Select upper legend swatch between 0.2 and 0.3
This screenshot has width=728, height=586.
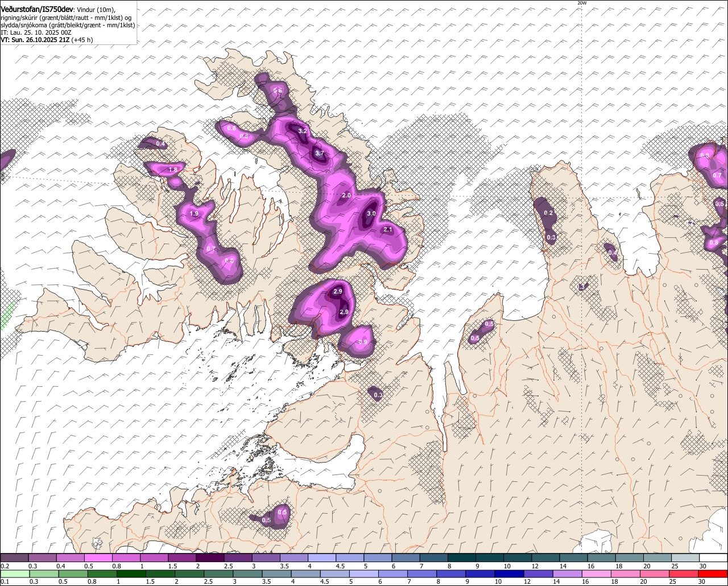coord(15,558)
